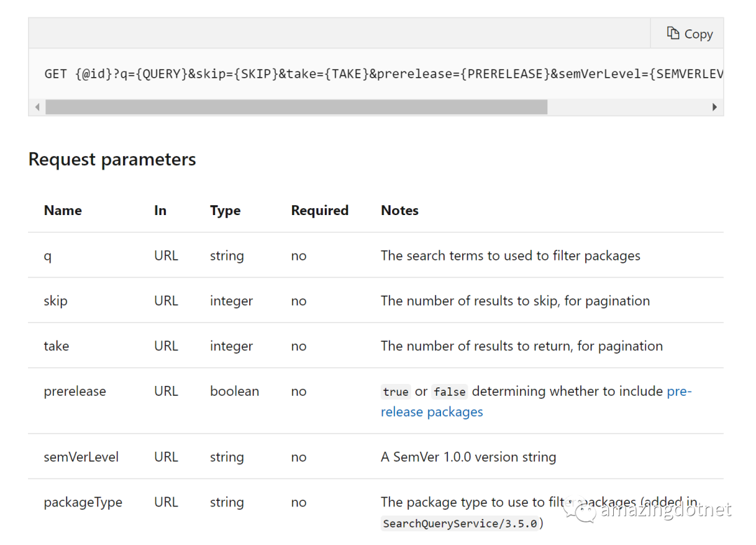Click the 'Notes' column header
This screenshot has height=545, width=756.
[400, 210]
